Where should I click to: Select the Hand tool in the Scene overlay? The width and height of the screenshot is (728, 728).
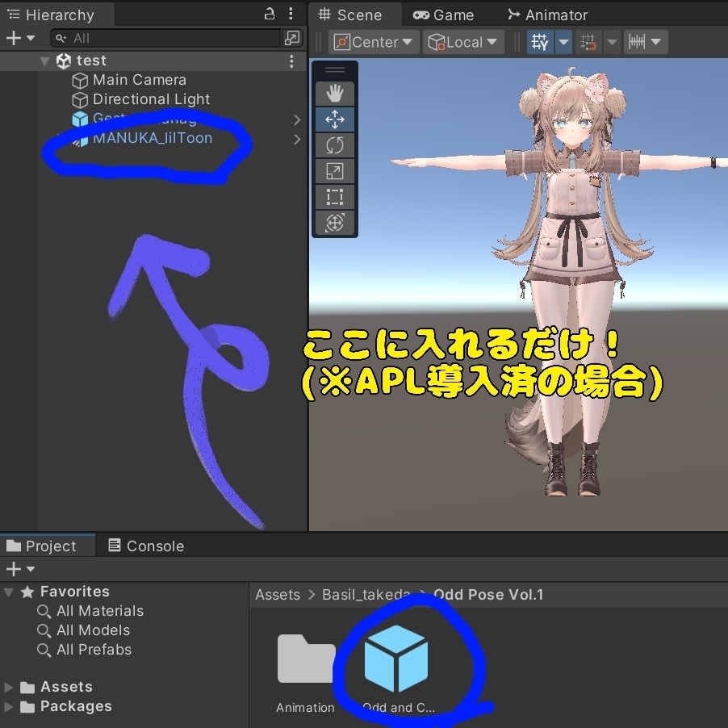tap(334, 93)
